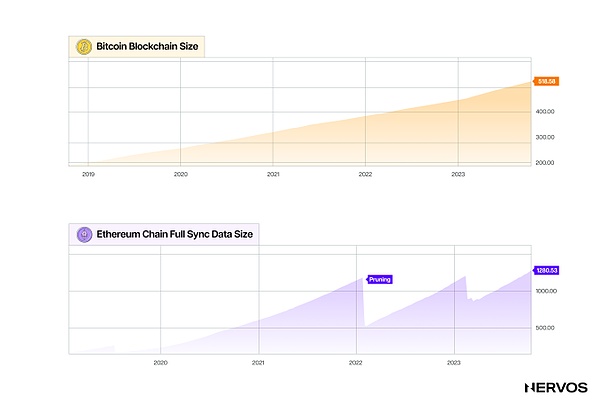Pick 2021 on the Ethereum chart axis
Screen dimensions: 600x405
[x=258, y=361]
